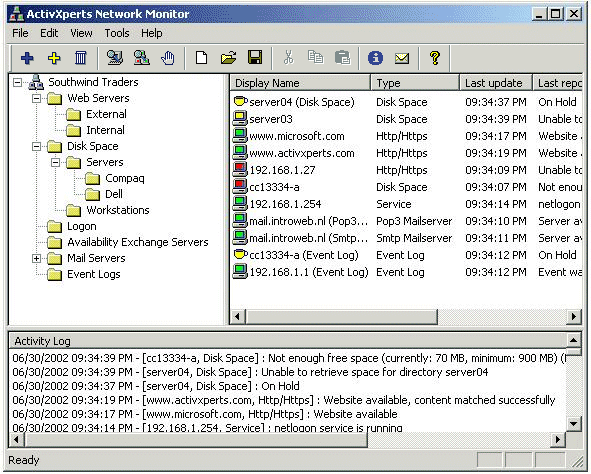Screen dimensions: 591x474
Task: Select the 192.168.1.1 (Event Log) row
Action: (406, 272)
